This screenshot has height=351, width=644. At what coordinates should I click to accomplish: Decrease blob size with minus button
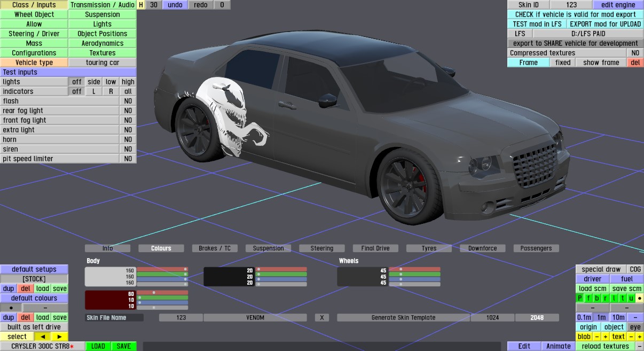(x=598, y=337)
